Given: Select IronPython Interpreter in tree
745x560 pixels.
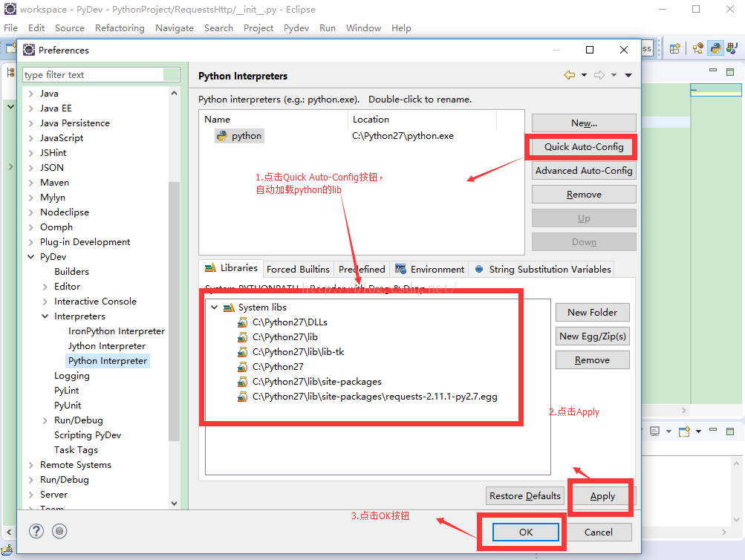Looking at the screenshot, I should [x=117, y=331].
